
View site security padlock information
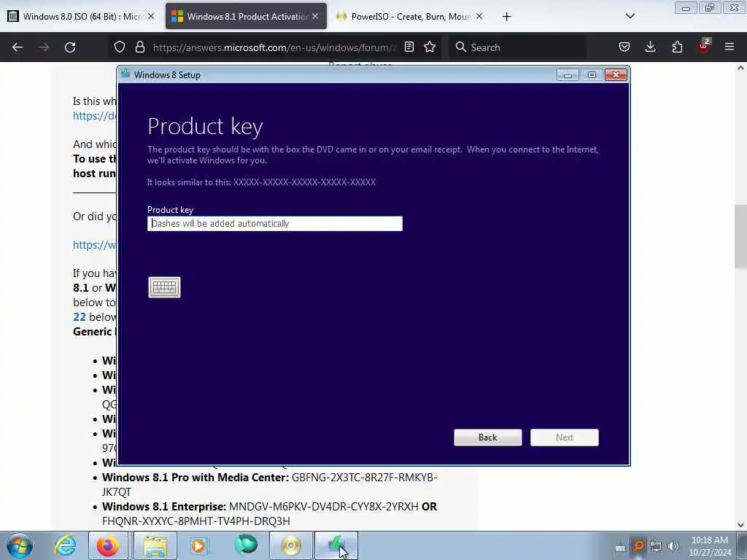(139, 47)
